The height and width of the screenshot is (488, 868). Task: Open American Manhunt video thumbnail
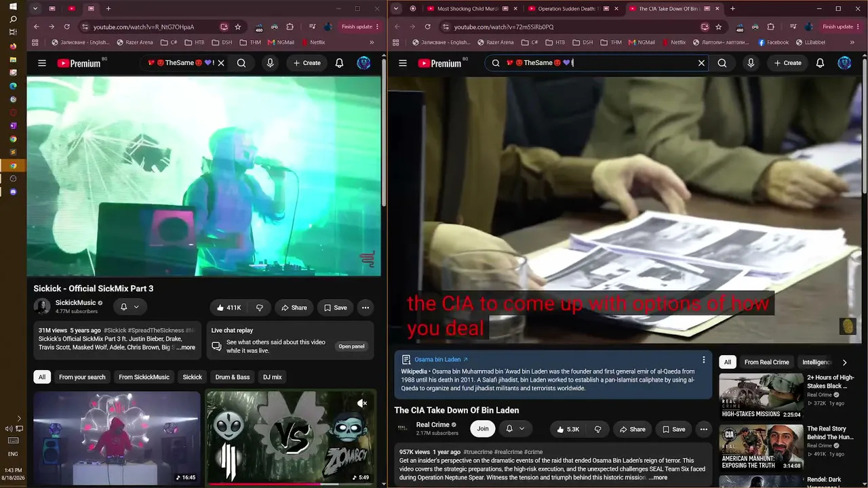point(761,448)
